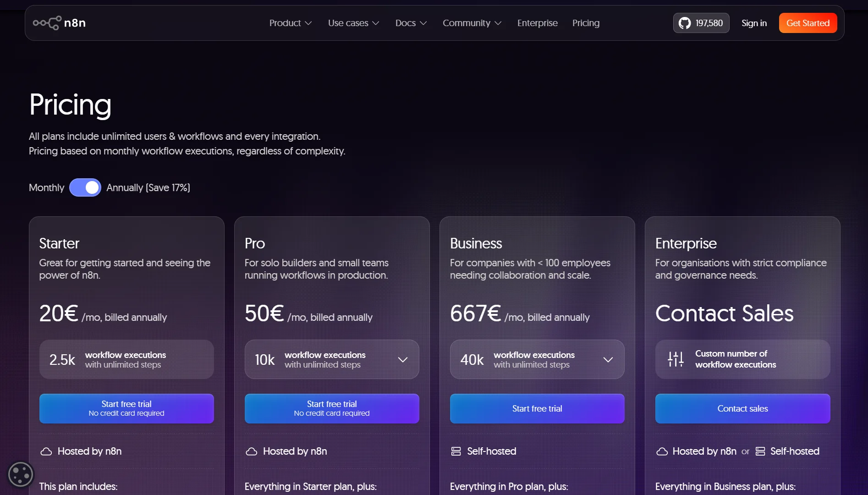Expand the Product menu
The image size is (868, 495).
click(x=290, y=23)
